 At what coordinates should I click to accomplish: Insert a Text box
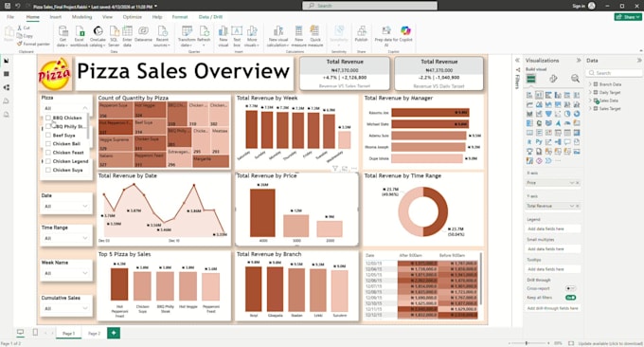[x=237, y=36]
